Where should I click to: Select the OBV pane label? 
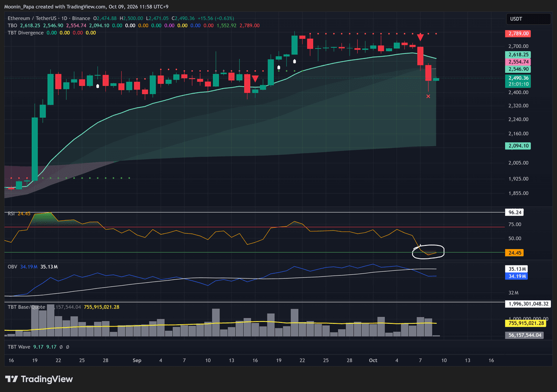click(12, 267)
